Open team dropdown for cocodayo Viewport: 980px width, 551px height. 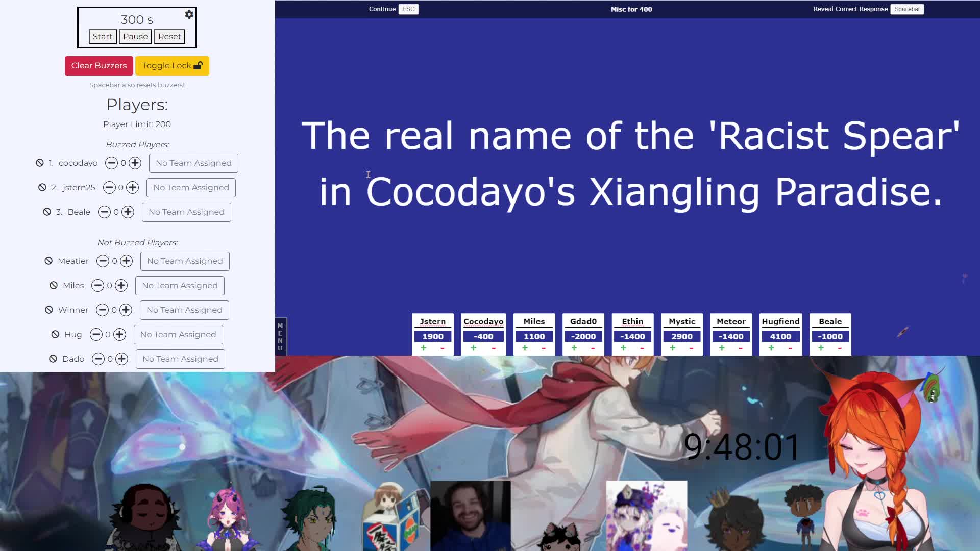point(193,163)
